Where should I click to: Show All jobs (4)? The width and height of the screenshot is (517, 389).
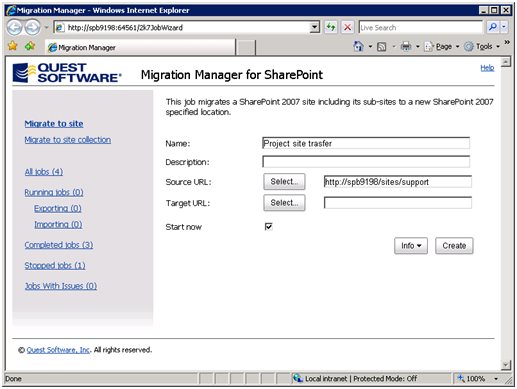(44, 172)
